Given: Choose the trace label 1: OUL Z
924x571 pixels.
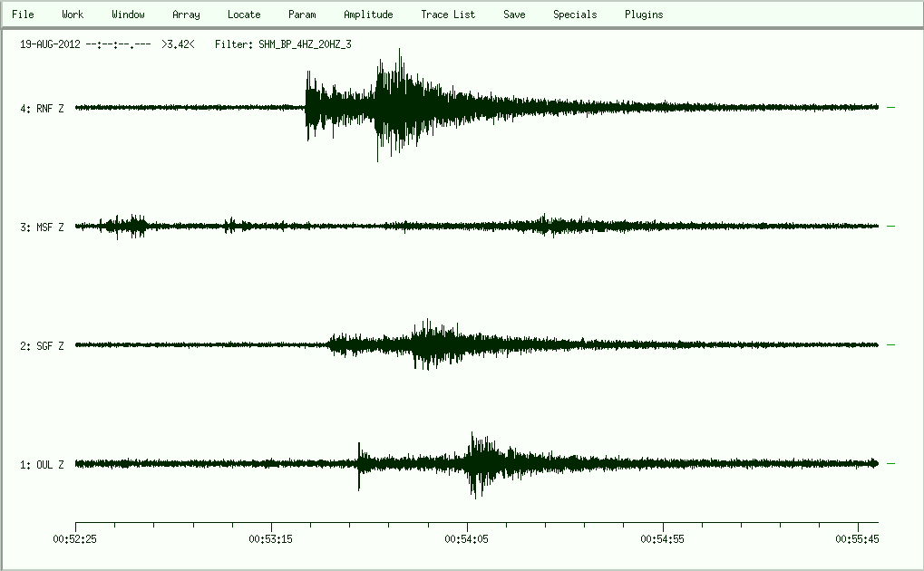Looking at the screenshot, I should click(x=42, y=465).
